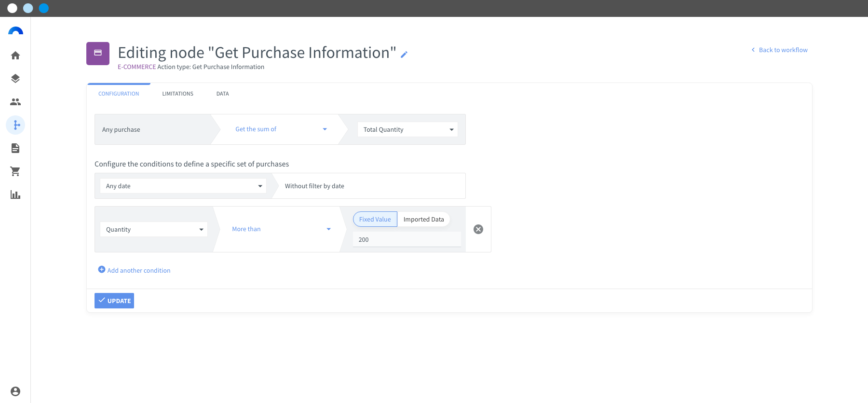Open the bar chart analytics icon

[15, 195]
